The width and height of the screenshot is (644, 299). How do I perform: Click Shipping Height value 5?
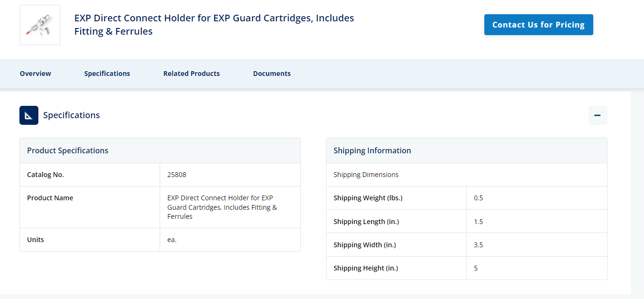tap(476, 268)
